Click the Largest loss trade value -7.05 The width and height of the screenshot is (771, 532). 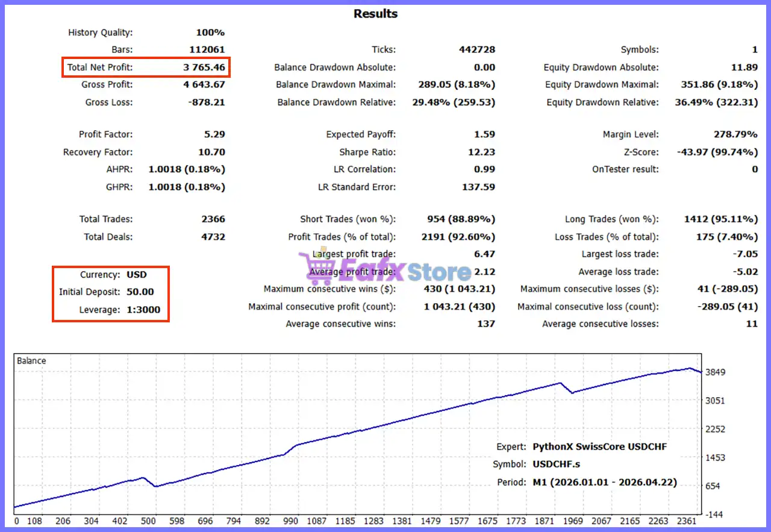pyautogui.click(x=746, y=254)
